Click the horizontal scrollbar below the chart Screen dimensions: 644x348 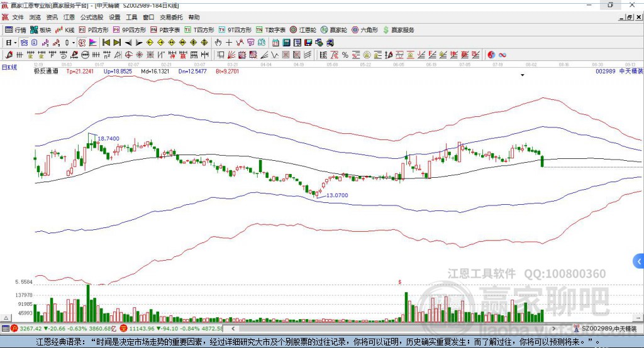pos(394,329)
